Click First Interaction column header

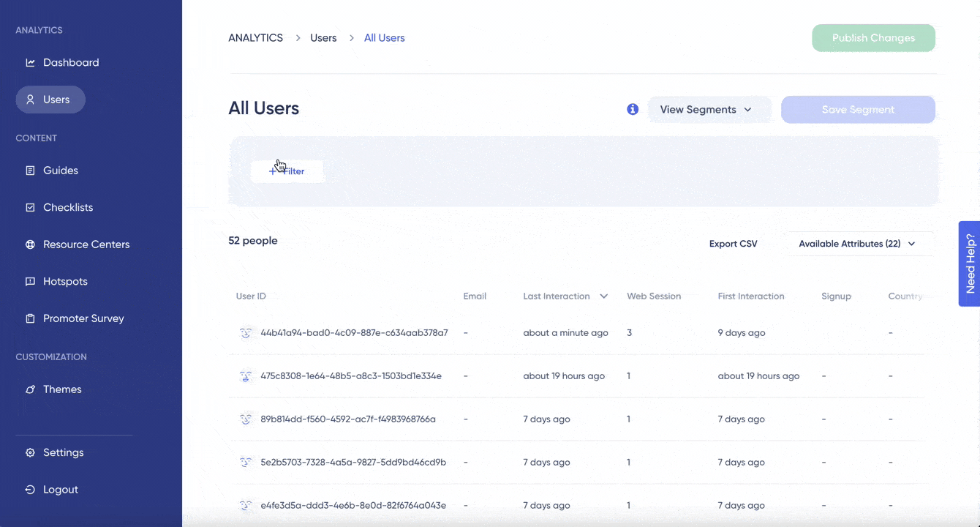(751, 296)
